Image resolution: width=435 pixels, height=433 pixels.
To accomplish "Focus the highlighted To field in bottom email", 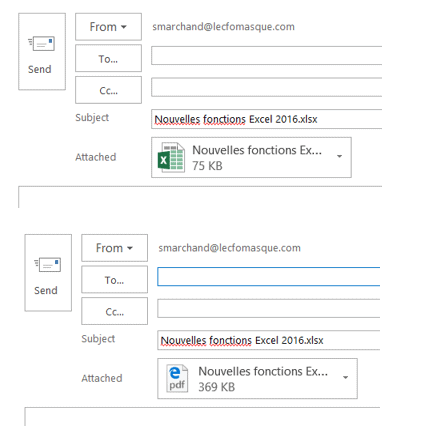I will click(x=269, y=276).
